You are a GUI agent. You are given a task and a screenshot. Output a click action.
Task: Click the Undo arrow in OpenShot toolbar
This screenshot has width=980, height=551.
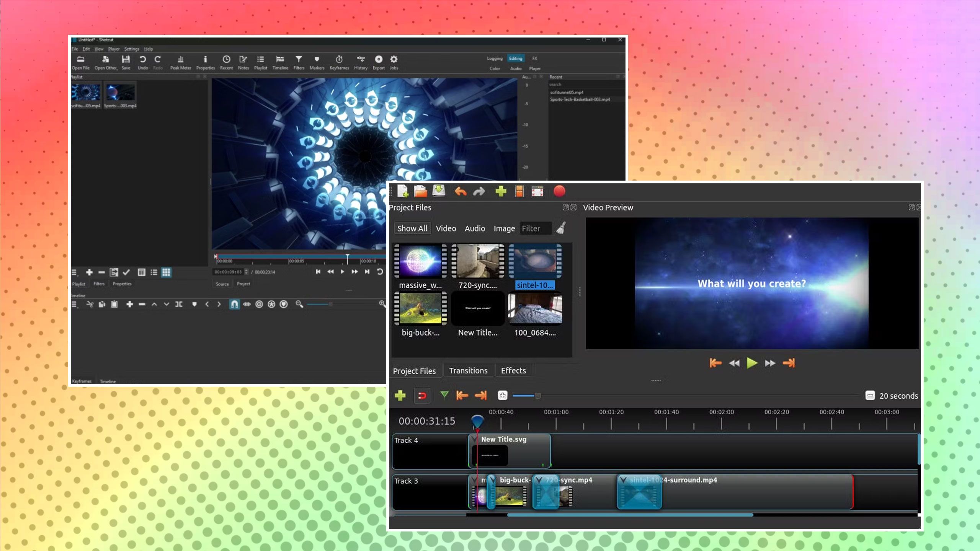[460, 191]
